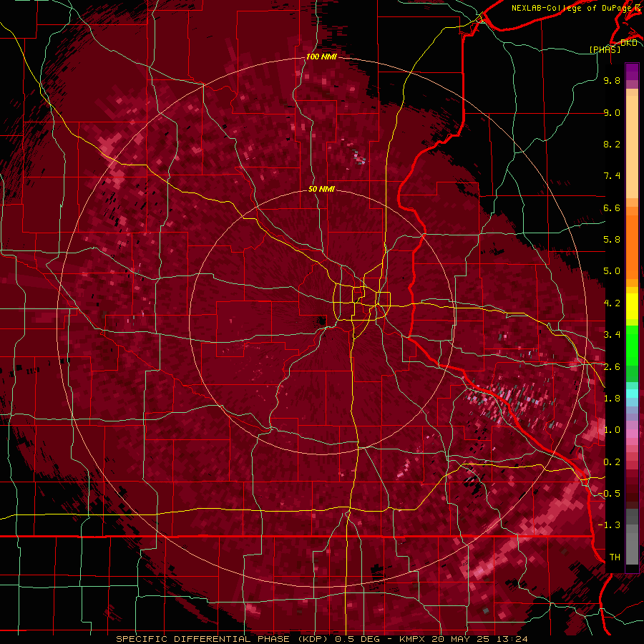This screenshot has height=644, width=644.
Task: Click the "9.0" legend value
Action: point(612,112)
